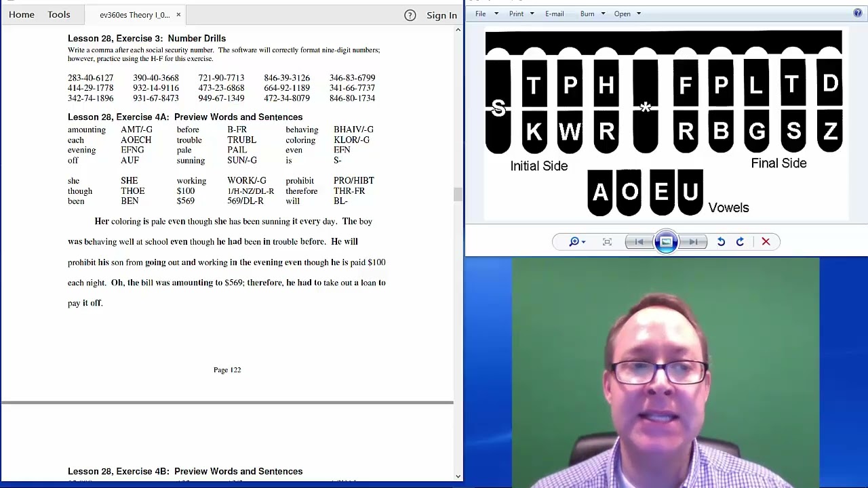Click the asterisk key on steno diagram
The image size is (868, 488).
click(646, 106)
